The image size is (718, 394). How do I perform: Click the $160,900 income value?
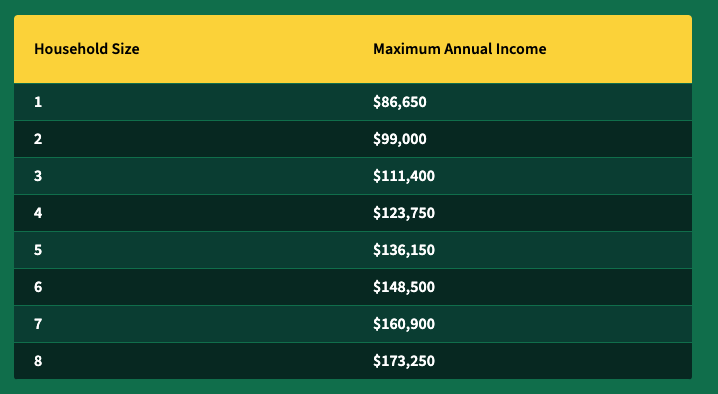(x=404, y=324)
